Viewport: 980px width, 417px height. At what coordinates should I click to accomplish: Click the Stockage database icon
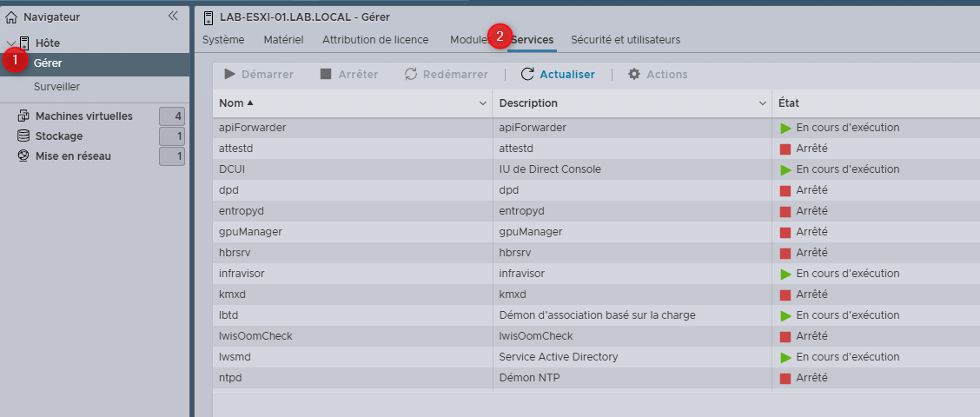(x=23, y=136)
